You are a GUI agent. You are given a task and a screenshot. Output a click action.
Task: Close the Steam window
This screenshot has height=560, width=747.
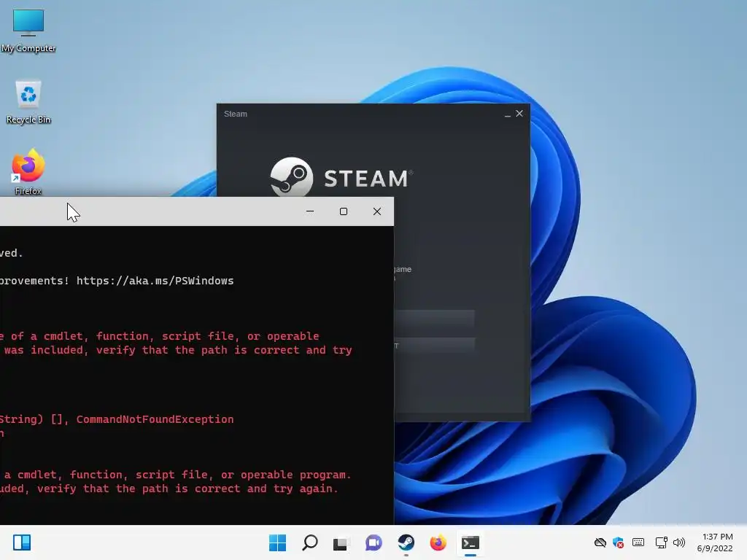pos(519,113)
